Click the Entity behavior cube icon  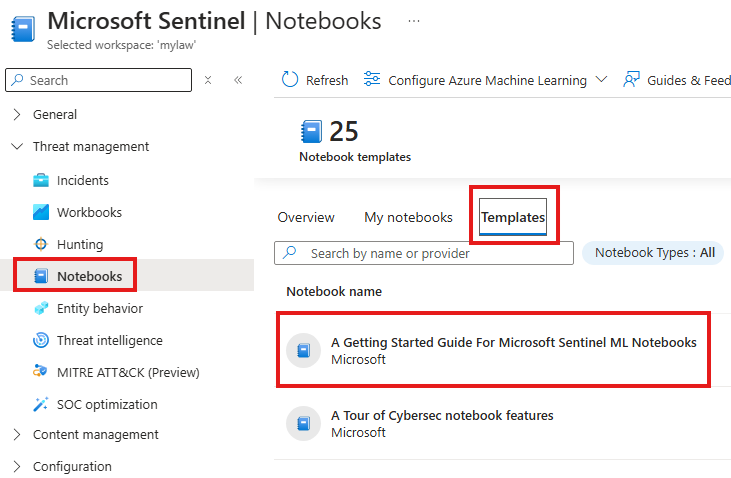(41, 308)
